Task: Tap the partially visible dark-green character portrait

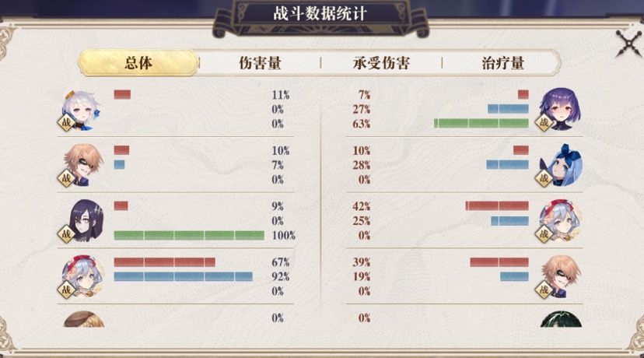Action: click(x=561, y=319)
